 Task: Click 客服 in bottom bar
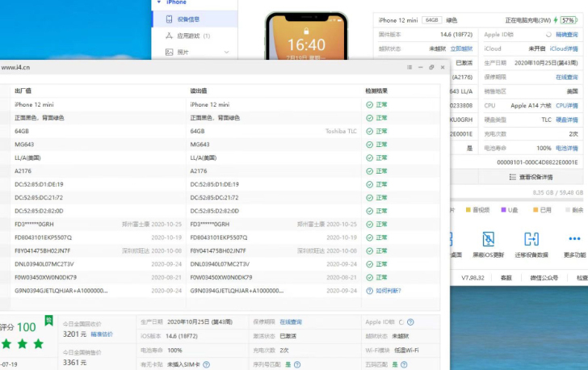(x=506, y=278)
